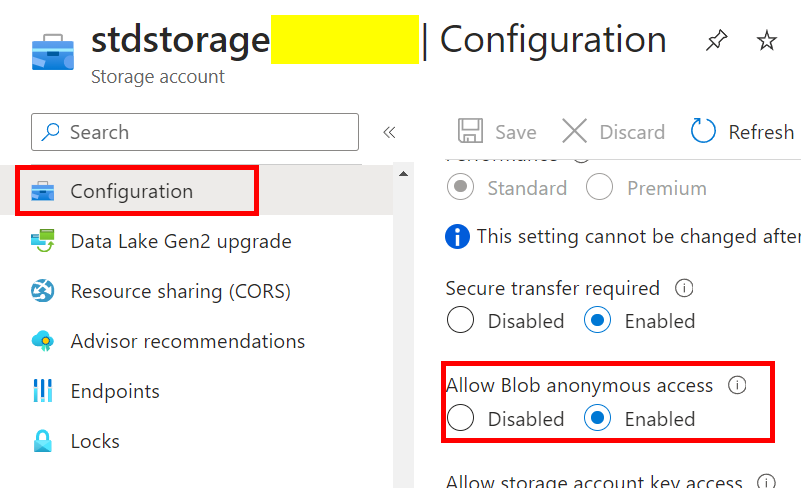Image resolution: width=801 pixels, height=488 pixels.
Task: Choose Premium performance option
Action: [x=600, y=188]
